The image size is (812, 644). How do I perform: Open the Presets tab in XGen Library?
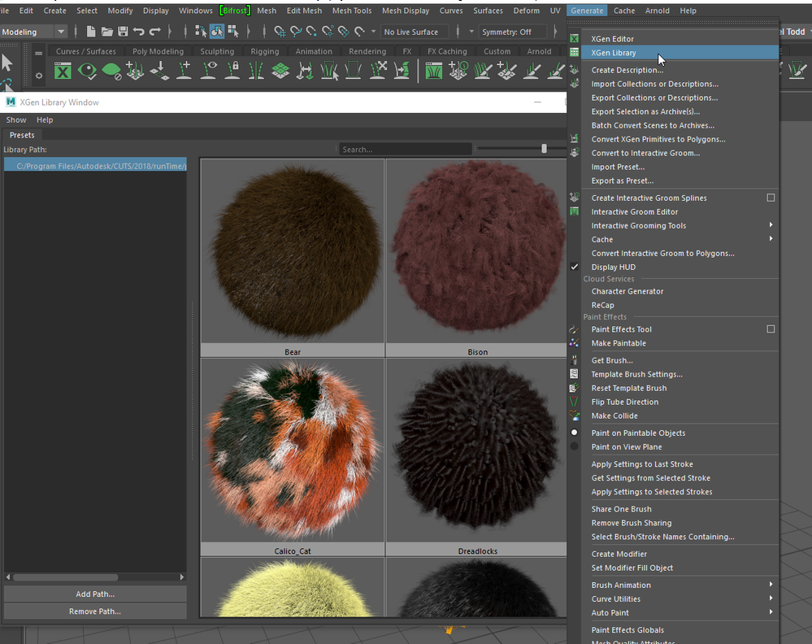pyautogui.click(x=22, y=135)
